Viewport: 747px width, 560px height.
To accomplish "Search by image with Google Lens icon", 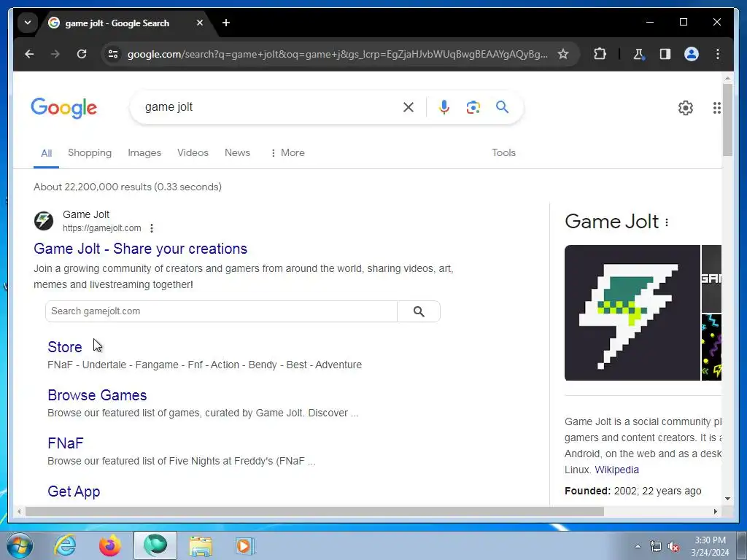I will [x=473, y=107].
